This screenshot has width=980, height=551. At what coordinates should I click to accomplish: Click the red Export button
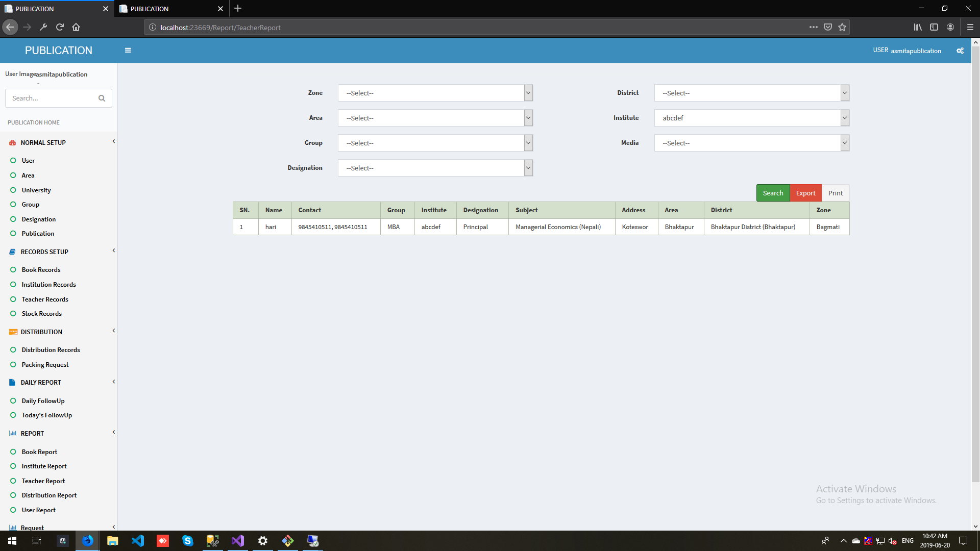click(x=805, y=193)
